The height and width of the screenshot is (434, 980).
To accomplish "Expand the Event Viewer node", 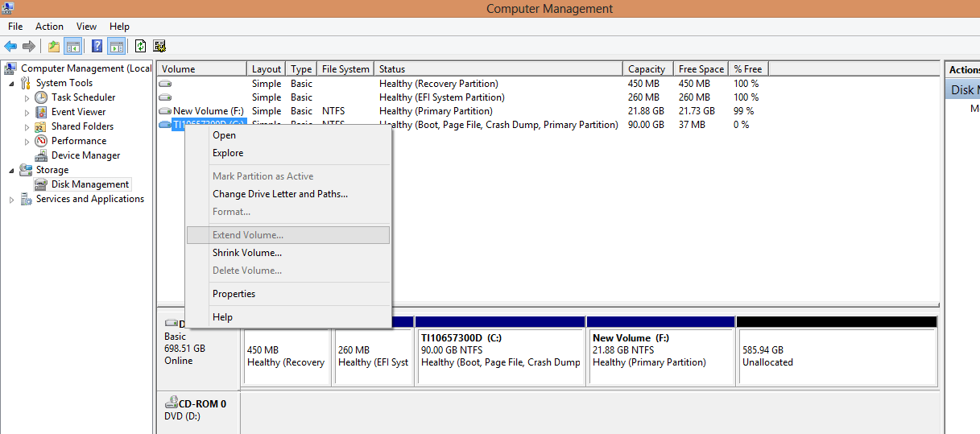I will [x=27, y=112].
